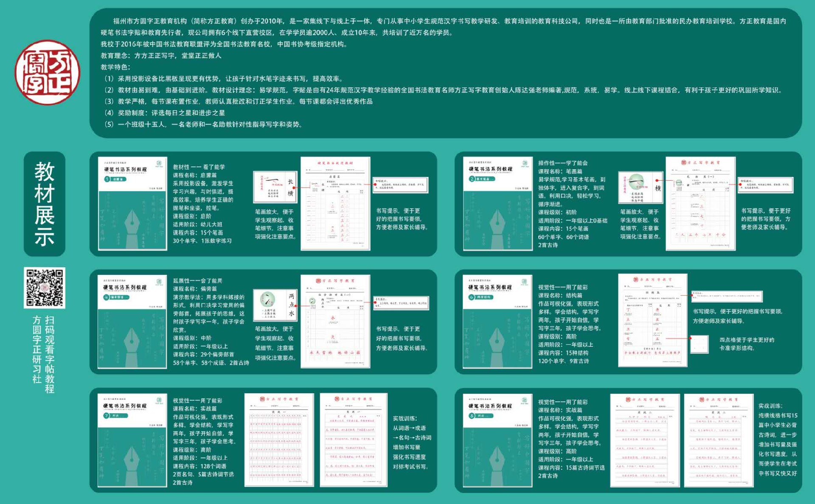Click the pen nib on the 结构篇 book cover
Viewport: 815px width, 504px height.
(497, 341)
